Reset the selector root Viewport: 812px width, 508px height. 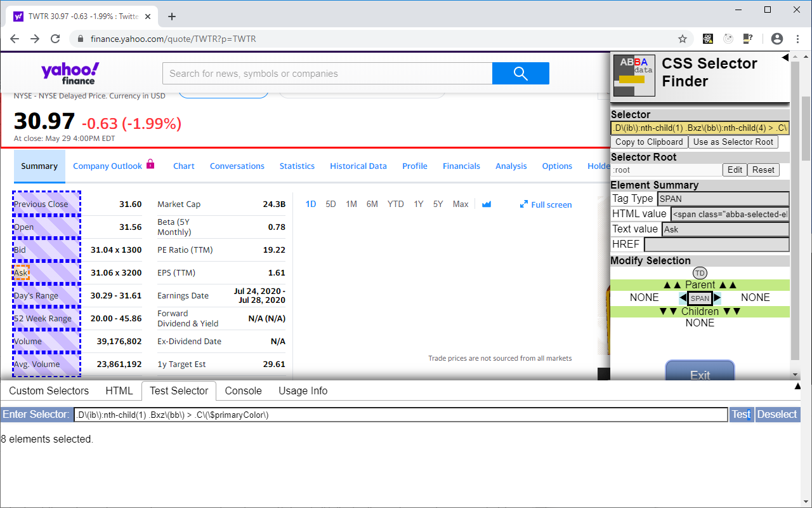point(763,170)
